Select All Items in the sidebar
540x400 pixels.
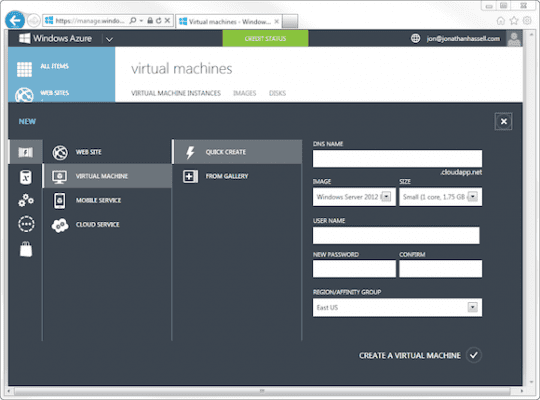click(61, 68)
